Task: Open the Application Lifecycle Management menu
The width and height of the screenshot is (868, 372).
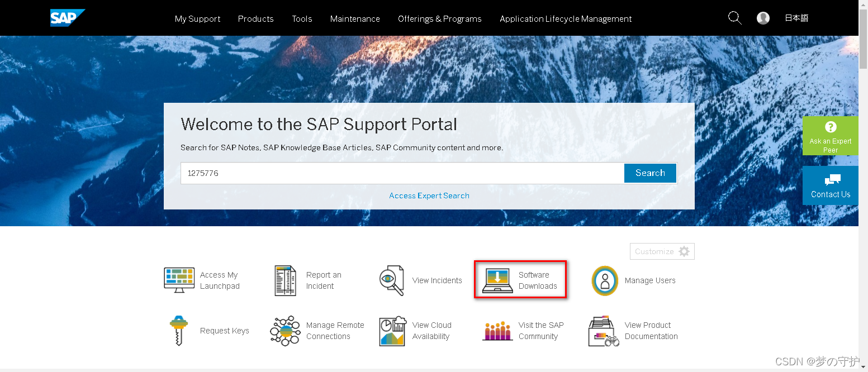Action: click(566, 18)
